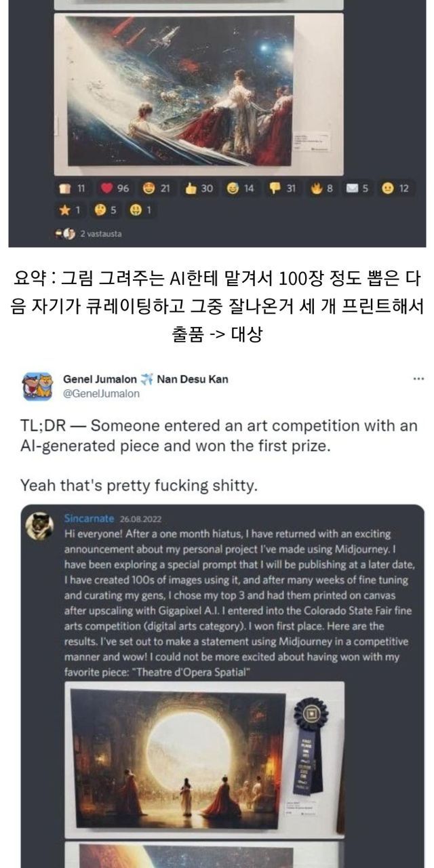Image resolution: width=434 pixels, height=868 pixels.
Task: Click Sincarnate's Discord avatar
Action: pyautogui.click(x=40, y=525)
